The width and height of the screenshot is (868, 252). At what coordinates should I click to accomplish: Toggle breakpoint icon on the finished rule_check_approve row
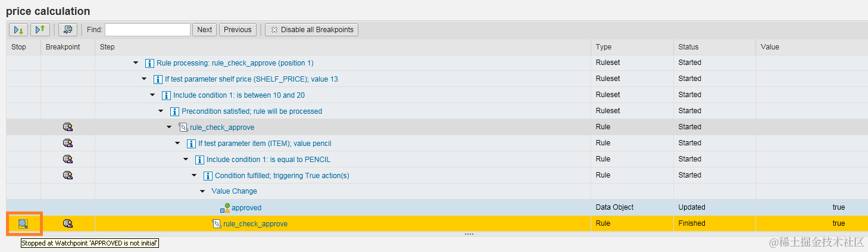click(68, 223)
